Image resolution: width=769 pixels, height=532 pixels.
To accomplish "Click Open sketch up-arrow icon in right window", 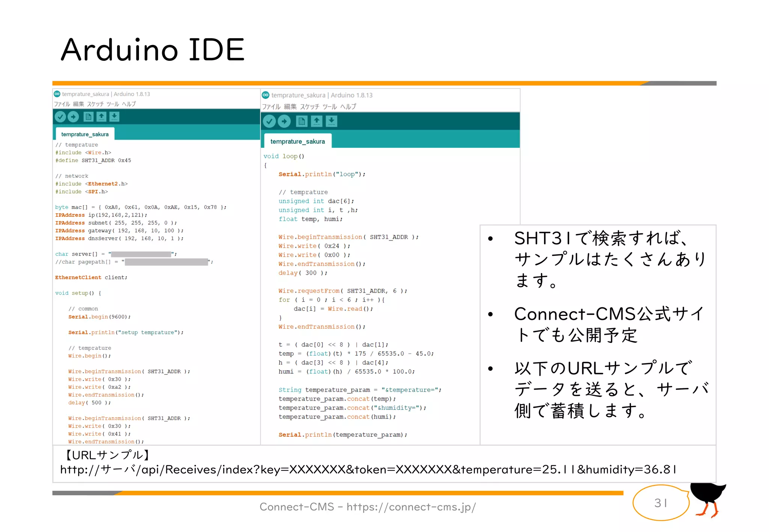I will click(317, 121).
